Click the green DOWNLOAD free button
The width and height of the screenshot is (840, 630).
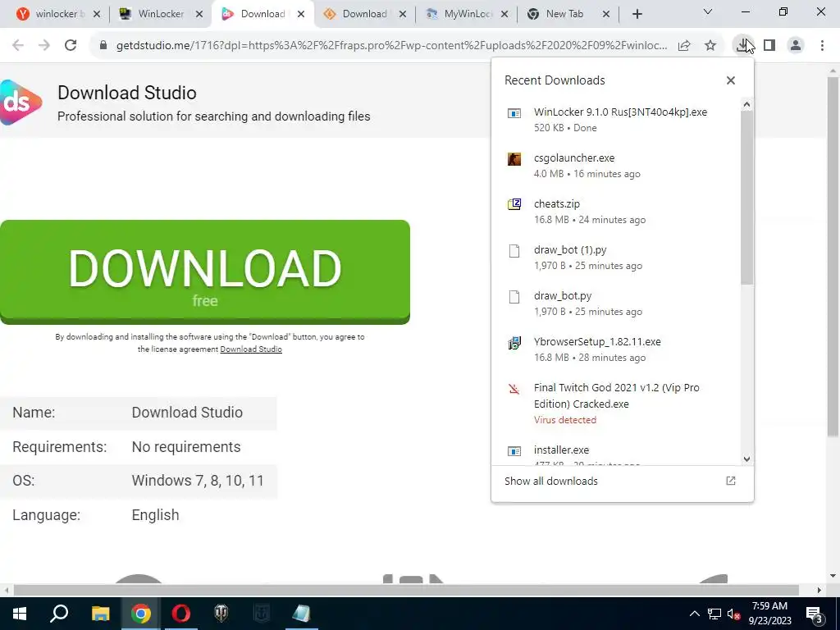[x=204, y=272]
